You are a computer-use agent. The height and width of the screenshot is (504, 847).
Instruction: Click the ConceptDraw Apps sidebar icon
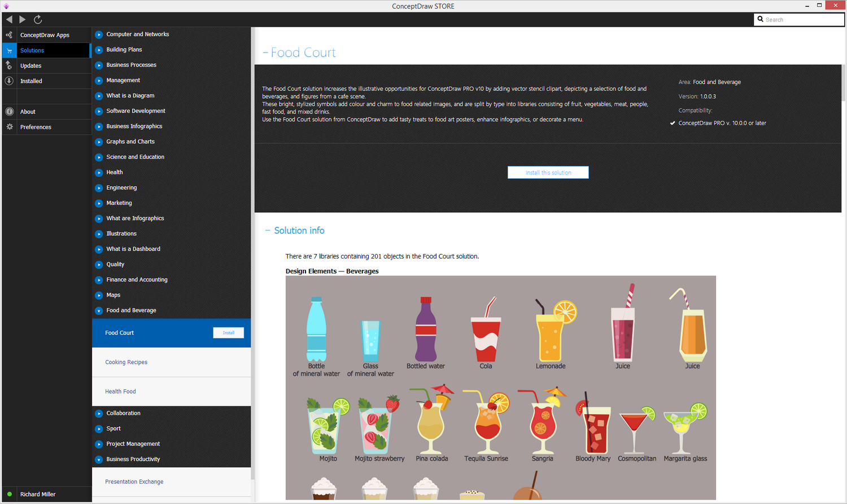pos(9,35)
